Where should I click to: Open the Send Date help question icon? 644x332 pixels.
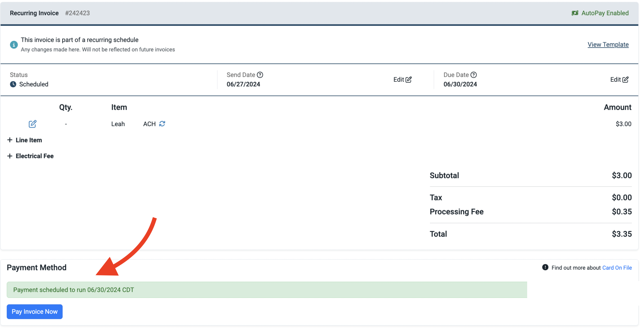click(x=260, y=75)
